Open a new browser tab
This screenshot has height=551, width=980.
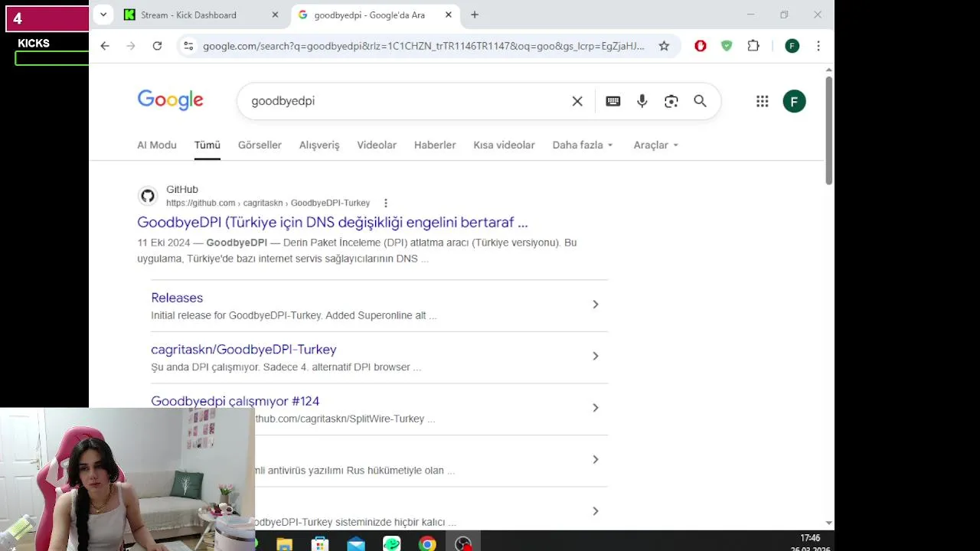pos(475,15)
